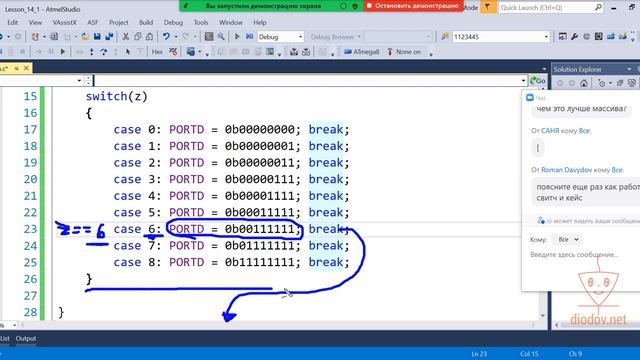
Task: Open the Debug menu
Action: click(173, 22)
